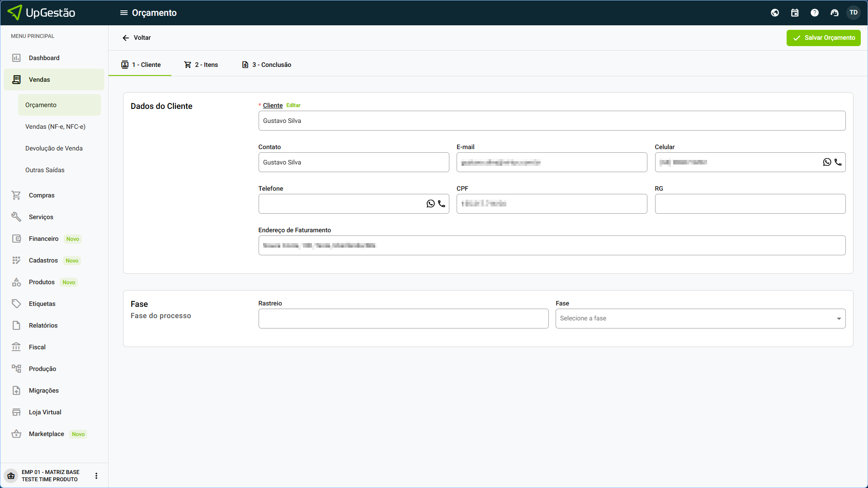The image size is (868, 488).
Task: Collapse the Vendas sidebar section
Action: click(x=40, y=80)
